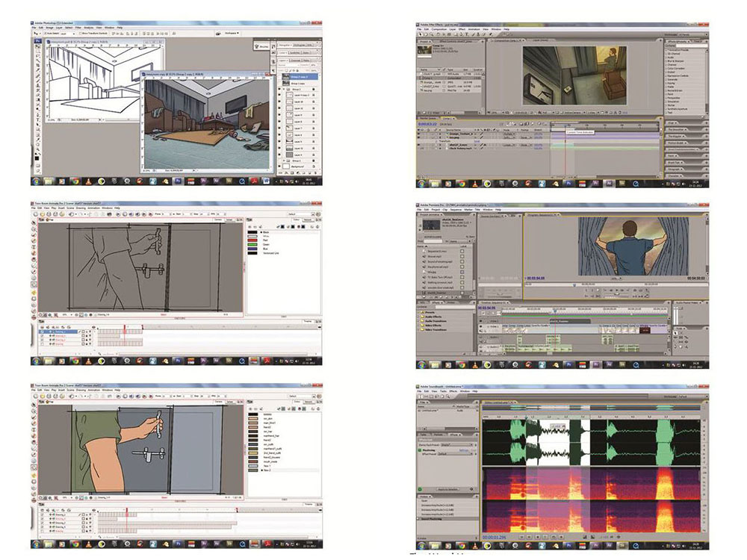Screen dimensions: 747x560
Task: Select the Move tool in Photoshop toolbar
Action: click(38, 46)
